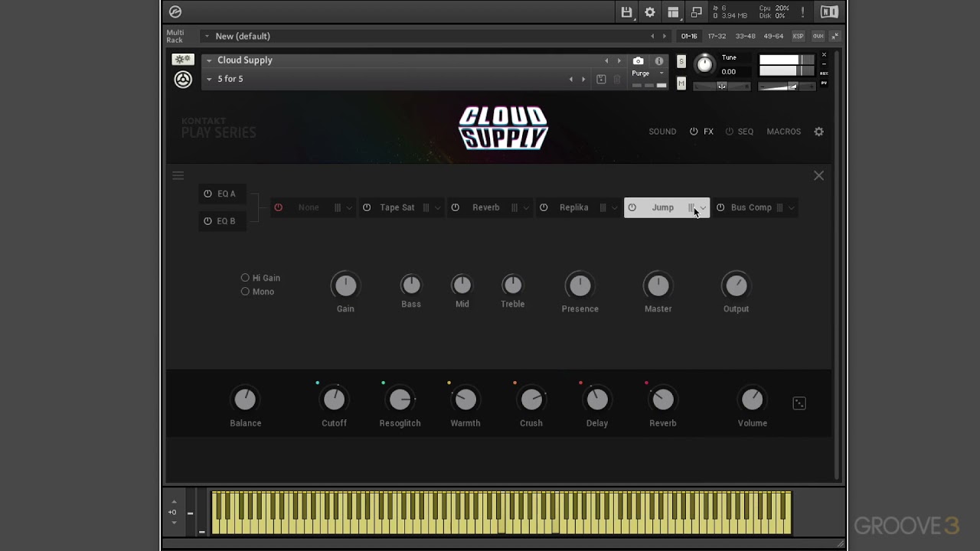Mute the instrument with M button

[x=681, y=83]
